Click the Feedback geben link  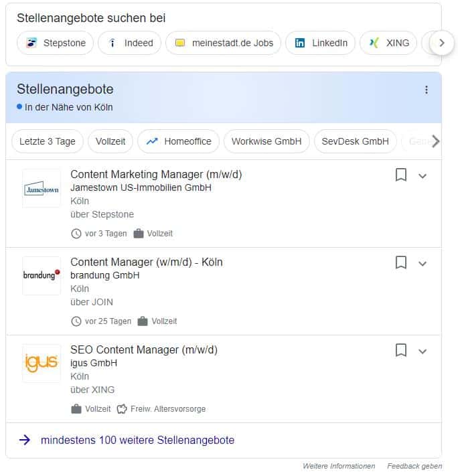[414, 466]
